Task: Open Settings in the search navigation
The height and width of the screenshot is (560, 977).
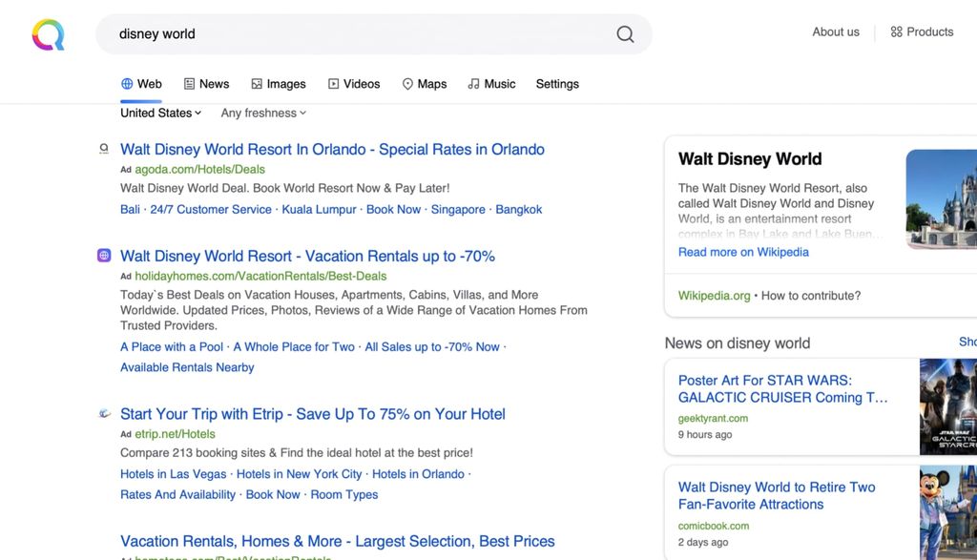Action: 557,84
